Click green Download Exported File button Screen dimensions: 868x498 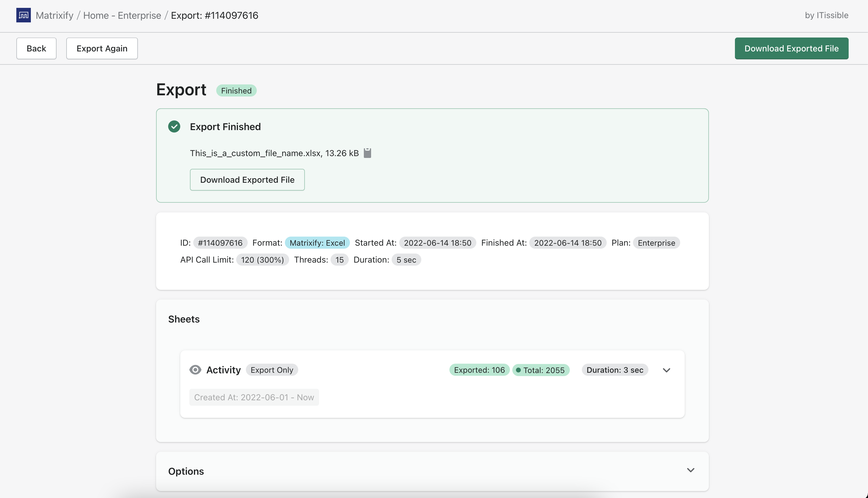point(791,48)
